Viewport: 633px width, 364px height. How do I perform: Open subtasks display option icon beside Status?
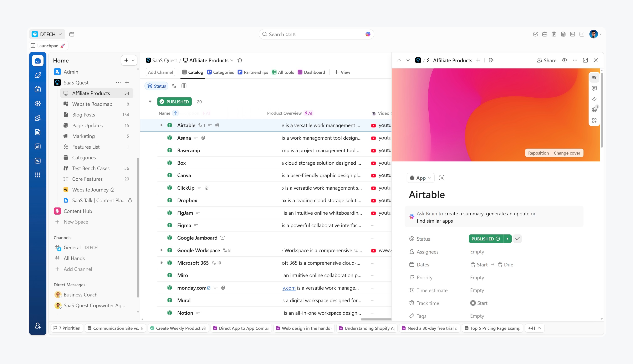(x=174, y=86)
